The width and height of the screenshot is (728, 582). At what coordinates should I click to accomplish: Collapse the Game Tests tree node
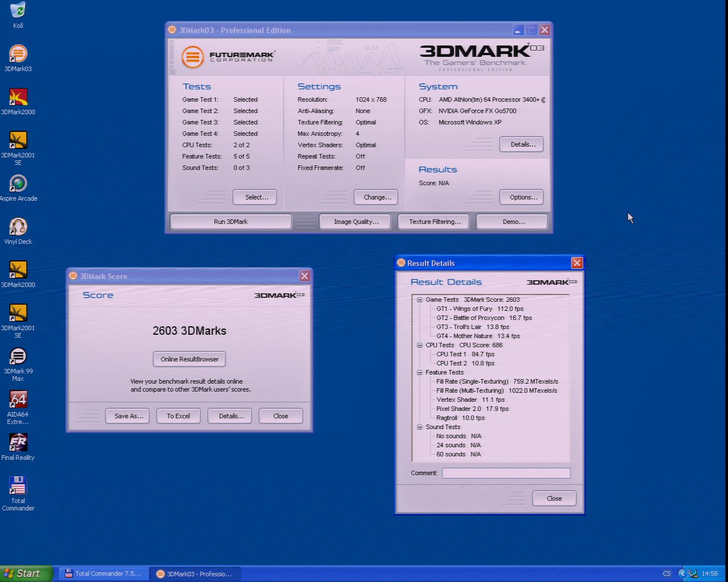[x=420, y=300]
